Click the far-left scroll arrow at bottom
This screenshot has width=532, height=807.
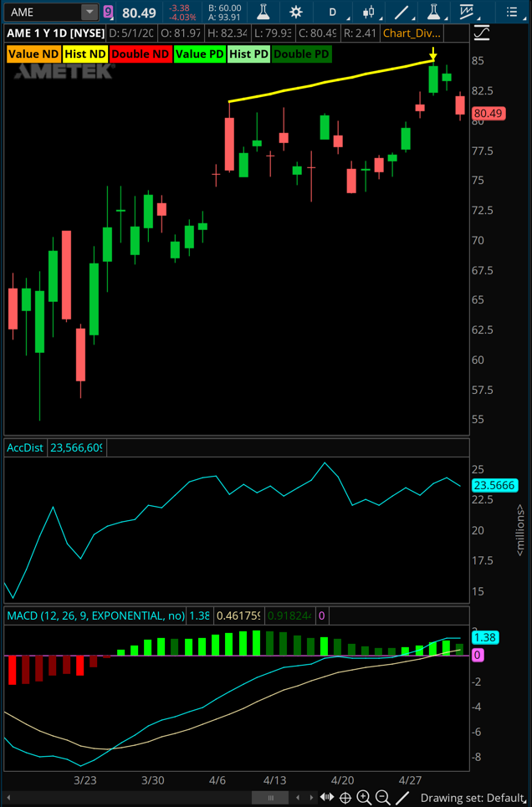8,799
